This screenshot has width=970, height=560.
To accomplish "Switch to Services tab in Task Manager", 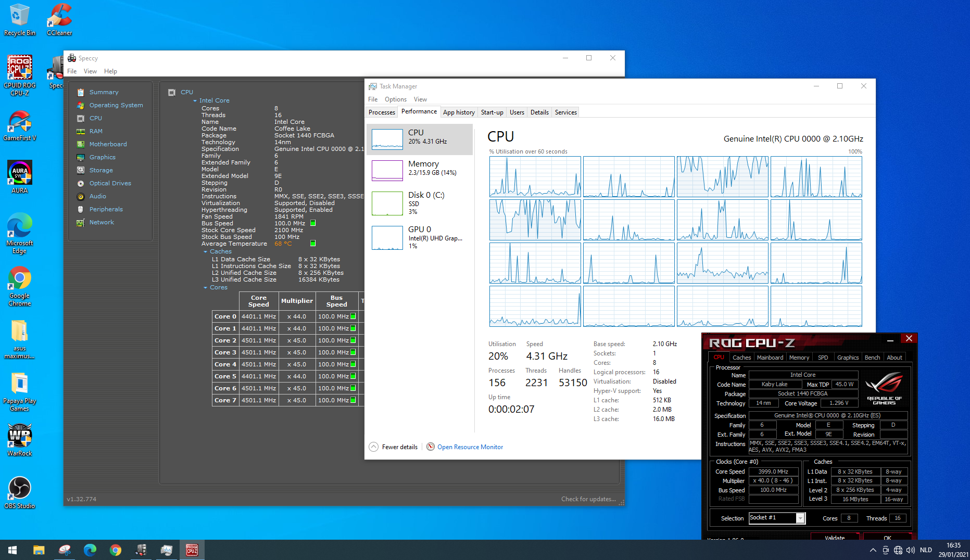I will point(566,112).
